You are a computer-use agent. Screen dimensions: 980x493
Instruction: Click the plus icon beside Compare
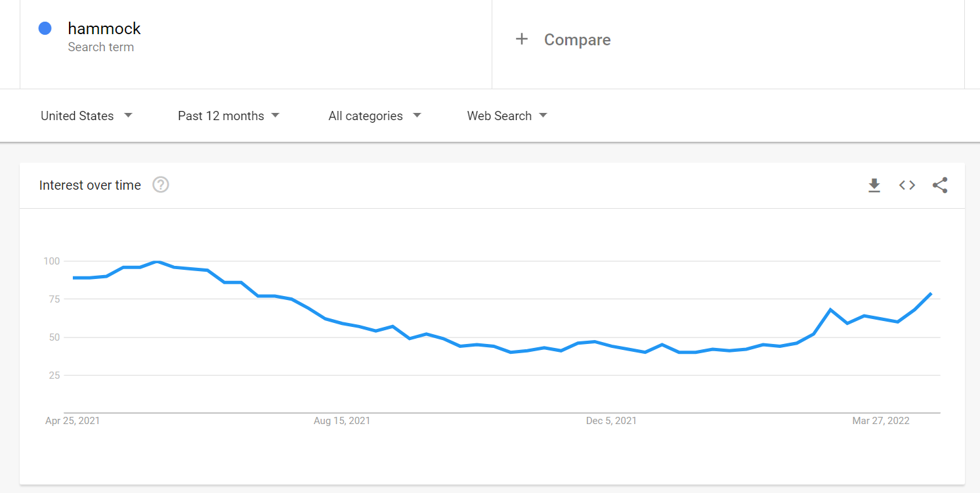522,39
